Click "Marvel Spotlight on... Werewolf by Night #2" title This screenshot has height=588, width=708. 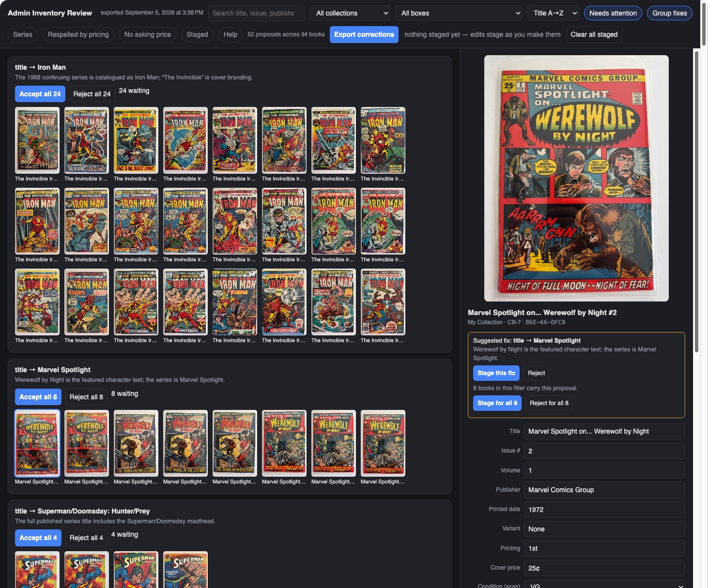point(542,313)
